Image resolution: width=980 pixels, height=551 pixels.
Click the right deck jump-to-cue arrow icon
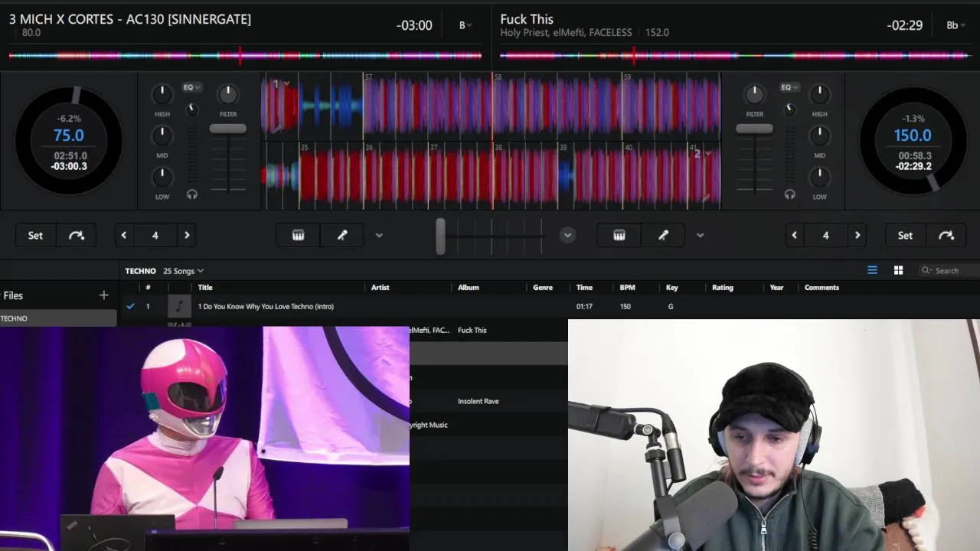click(x=946, y=235)
